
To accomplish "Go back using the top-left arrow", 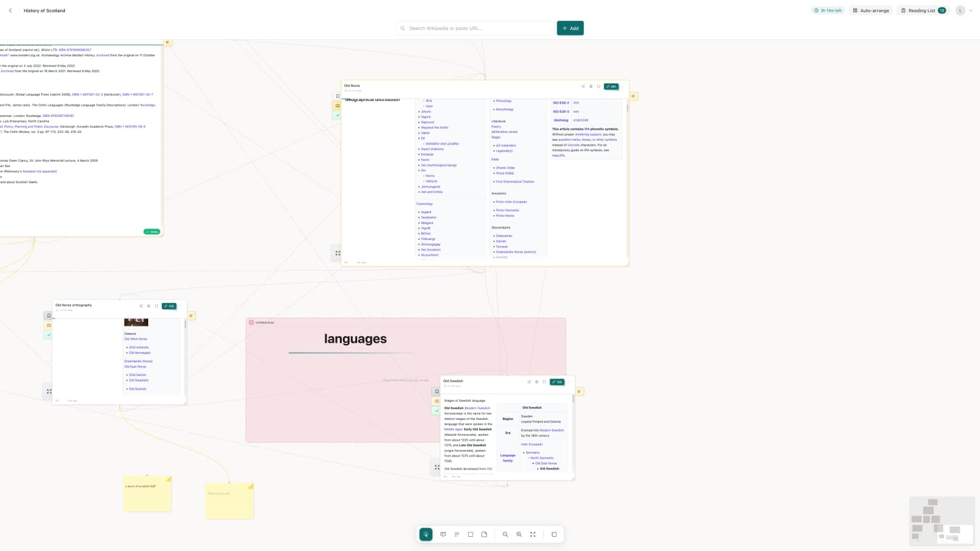I will pos(10,10).
